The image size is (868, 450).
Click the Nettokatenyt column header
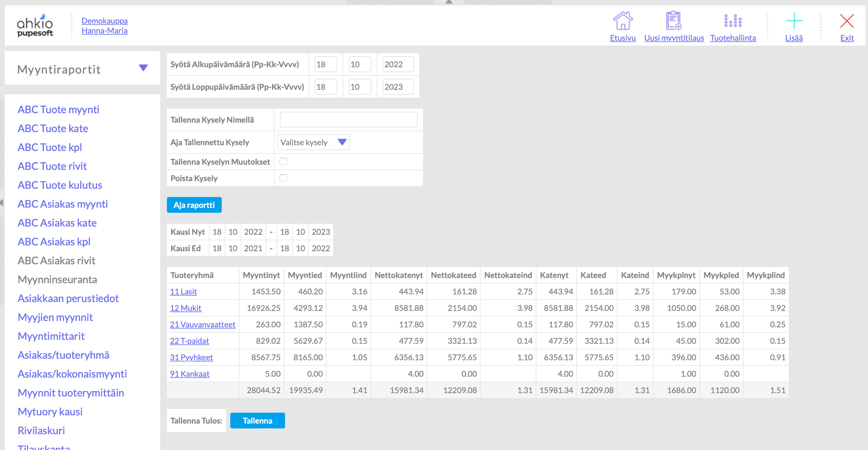399,275
